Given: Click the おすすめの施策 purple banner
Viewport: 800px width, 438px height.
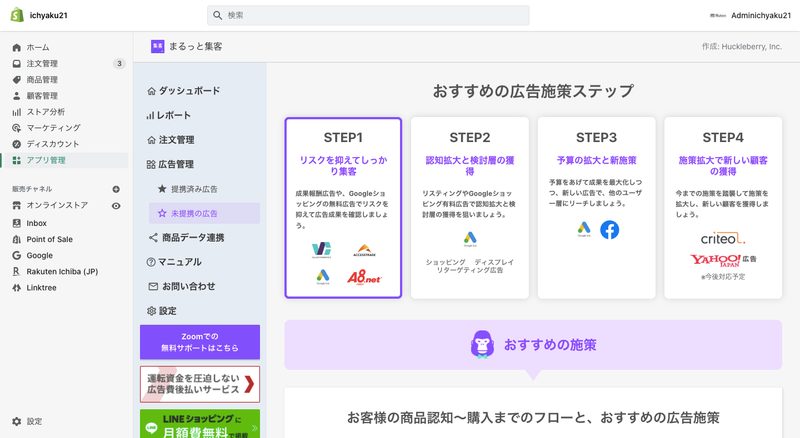Looking at the screenshot, I should tap(533, 345).
